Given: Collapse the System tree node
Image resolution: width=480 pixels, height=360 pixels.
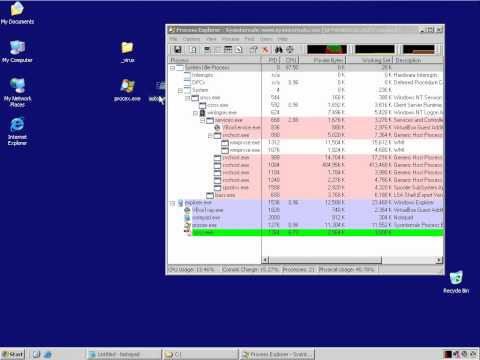Looking at the screenshot, I should point(180,90).
